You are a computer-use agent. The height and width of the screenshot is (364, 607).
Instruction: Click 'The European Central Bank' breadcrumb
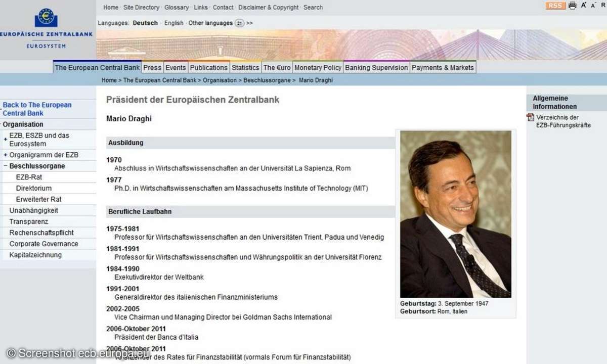(160, 80)
